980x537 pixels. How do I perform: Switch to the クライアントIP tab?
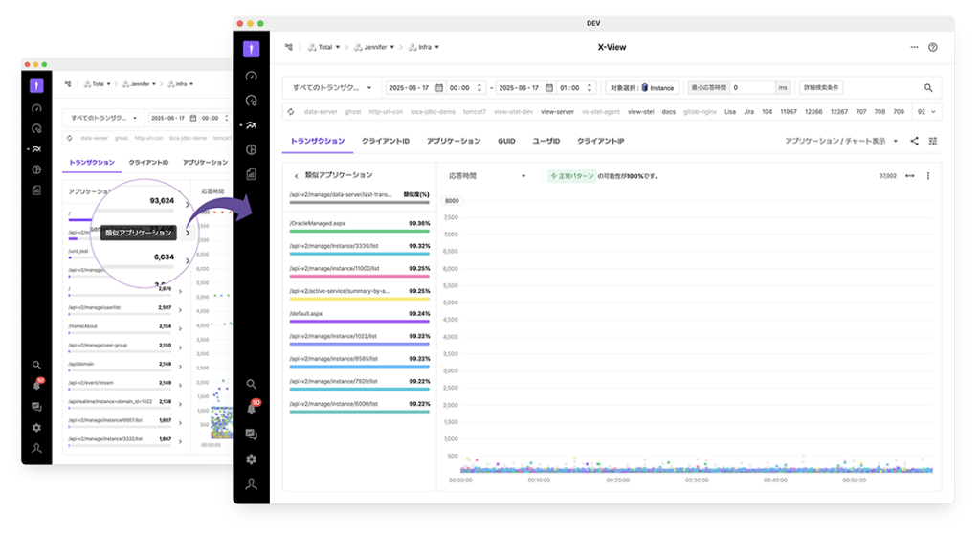click(x=600, y=141)
